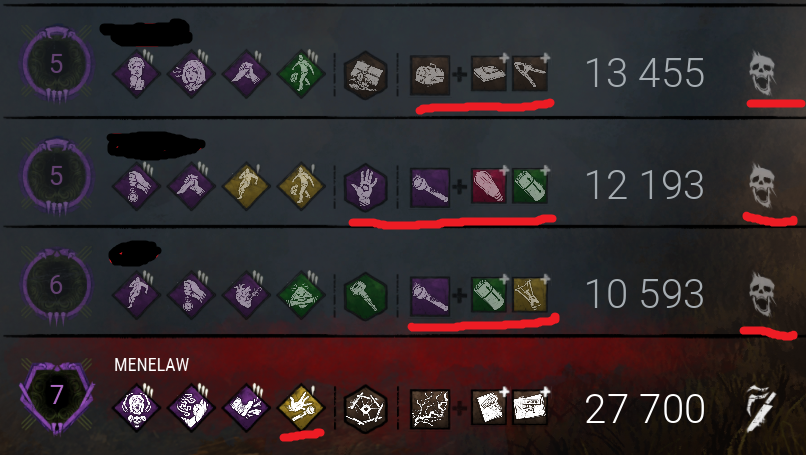This screenshot has width=806, height=455.
Task: Select the killer's web-pattern offering icon
Action: [x=365, y=409]
